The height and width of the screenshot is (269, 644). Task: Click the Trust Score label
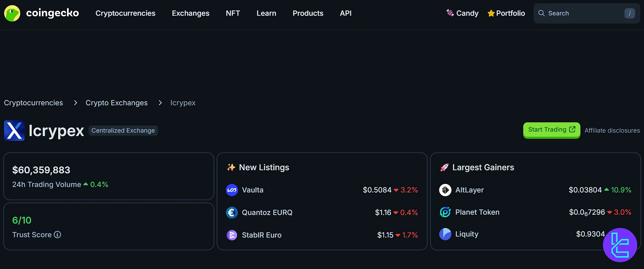[x=32, y=235]
